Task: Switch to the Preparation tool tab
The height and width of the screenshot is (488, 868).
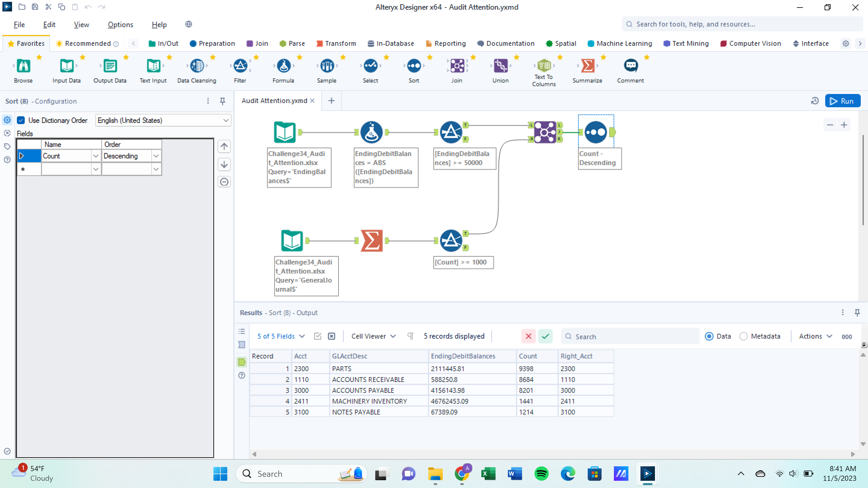Action: point(212,43)
